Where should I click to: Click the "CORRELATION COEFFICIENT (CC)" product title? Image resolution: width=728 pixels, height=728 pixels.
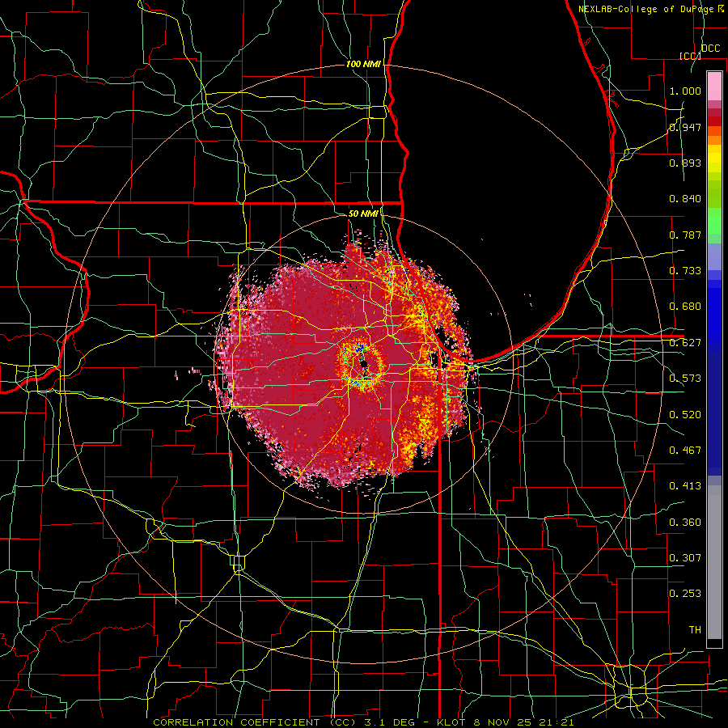[255, 722]
